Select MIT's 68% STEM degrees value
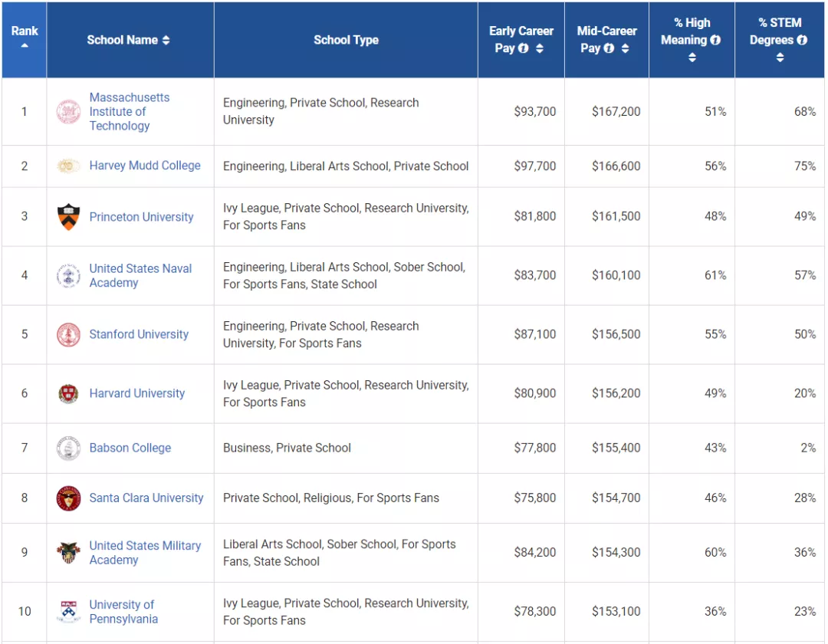Image resolution: width=828 pixels, height=644 pixels. pos(805,111)
